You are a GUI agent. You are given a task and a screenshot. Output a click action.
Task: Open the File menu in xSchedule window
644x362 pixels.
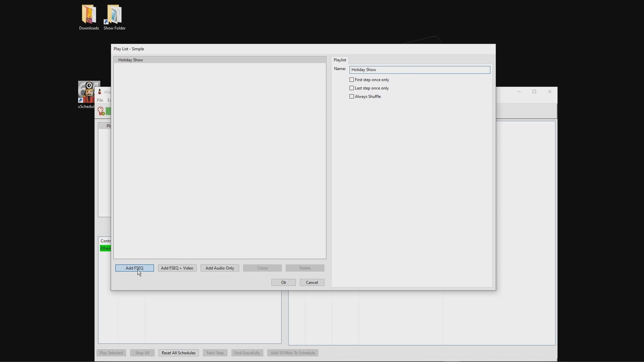coord(100,100)
